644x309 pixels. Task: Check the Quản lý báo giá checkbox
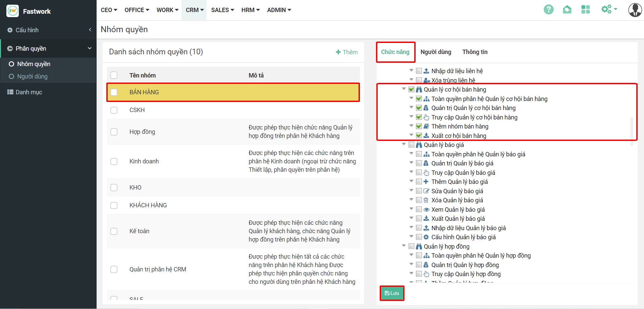(412, 145)
